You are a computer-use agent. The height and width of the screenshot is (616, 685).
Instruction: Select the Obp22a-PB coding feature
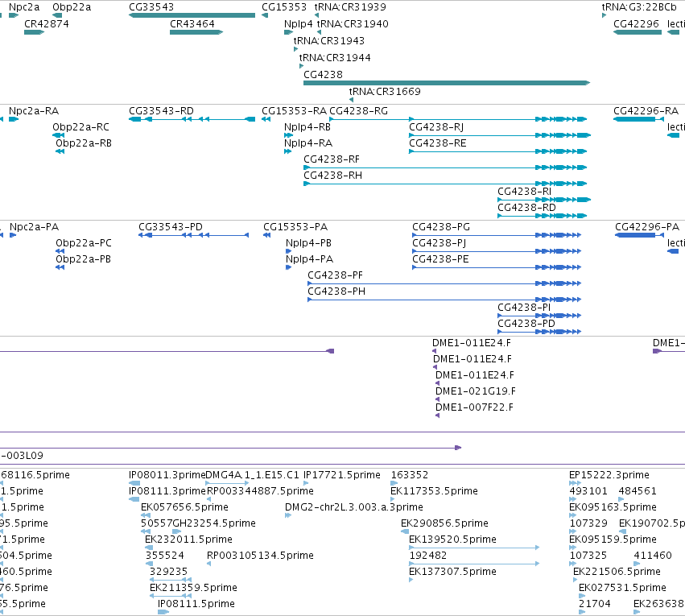(60, 267)
